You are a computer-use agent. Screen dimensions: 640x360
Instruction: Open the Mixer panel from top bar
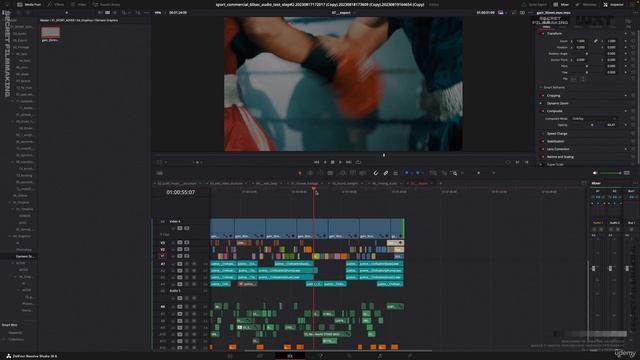[x=561, y=4]
